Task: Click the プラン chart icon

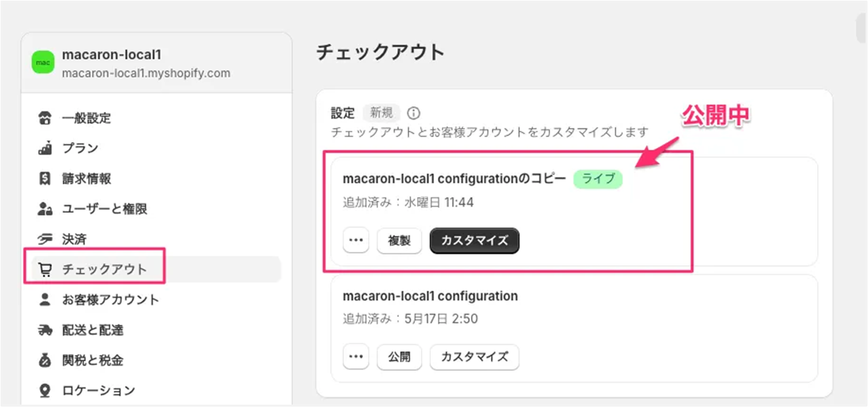Action: point(45,148)
